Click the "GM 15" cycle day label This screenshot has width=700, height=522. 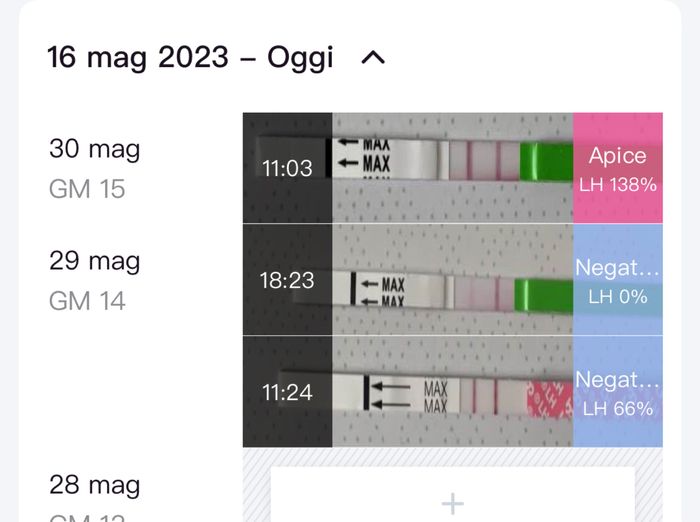coord(87,188)
